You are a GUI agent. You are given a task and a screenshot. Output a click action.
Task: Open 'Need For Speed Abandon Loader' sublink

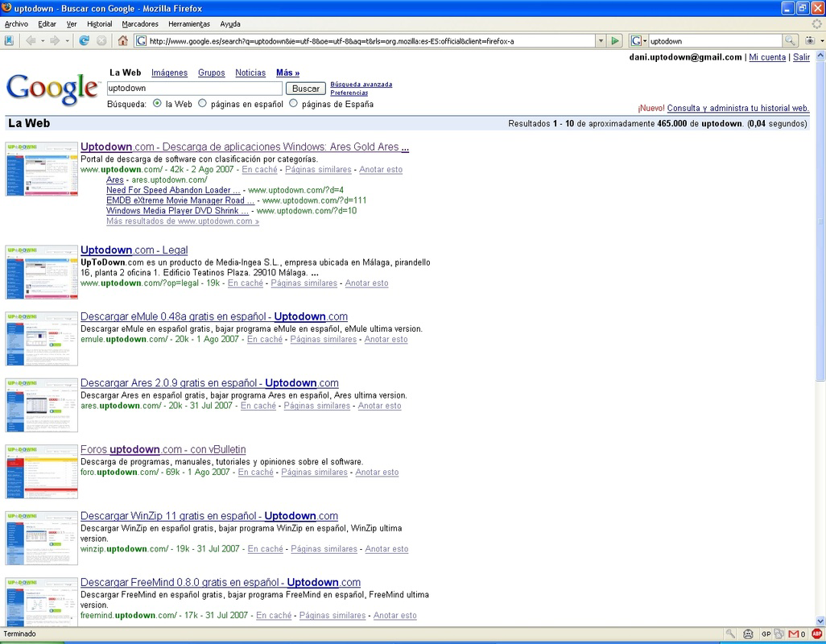click(x=173, y=190)
